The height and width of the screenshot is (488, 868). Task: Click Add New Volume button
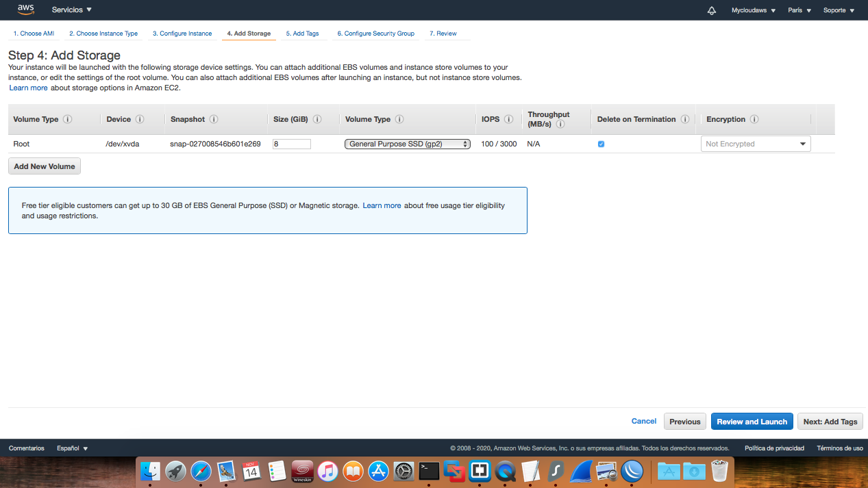click(45, 166)
